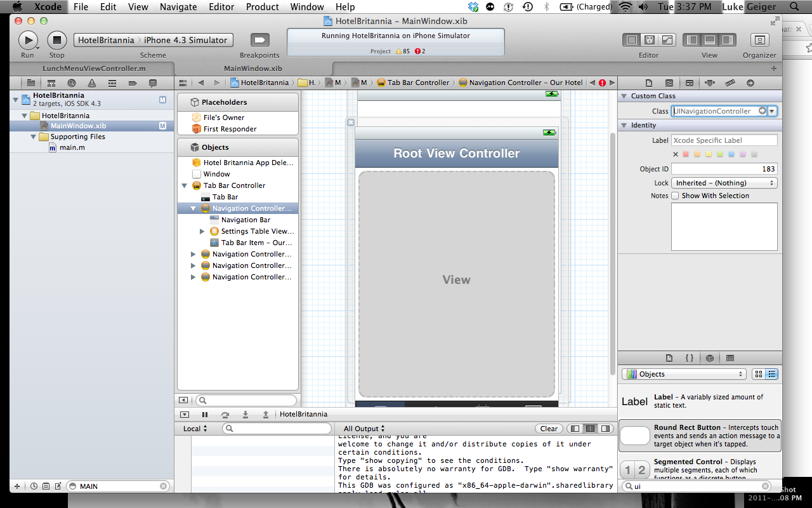Image resolution: width=812 pixels, height=508 pixels.
Task: Open the All Output console filter
Action: tap(364, 429)
